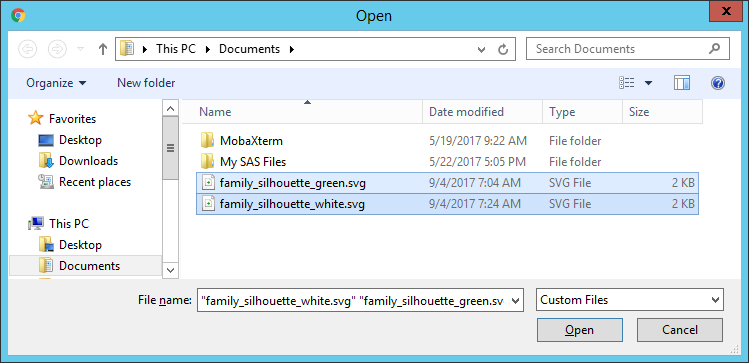Click the navigation pane scrollbar thumb
The width and height of the screenshot is (749, 363).
[171, 148]
